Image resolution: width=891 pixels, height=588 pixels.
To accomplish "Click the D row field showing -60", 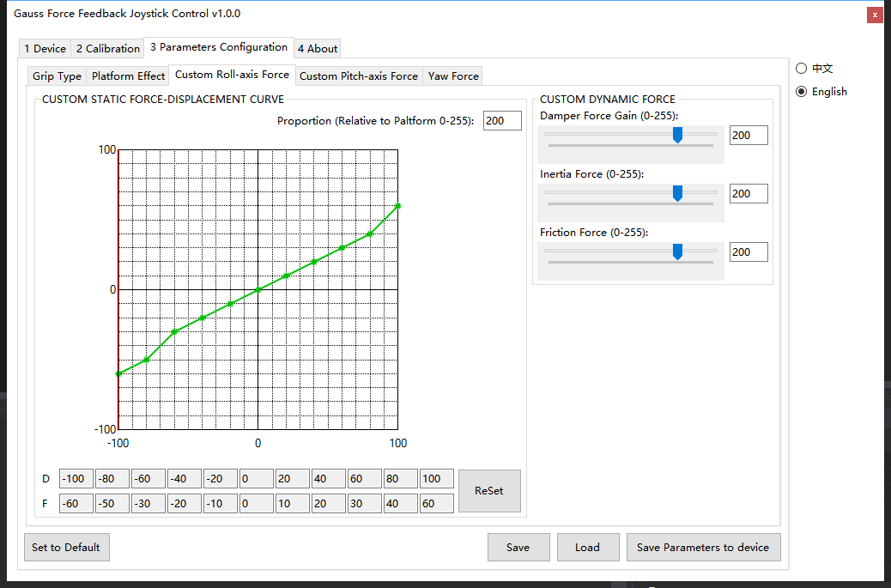I will tap(148, 478).
